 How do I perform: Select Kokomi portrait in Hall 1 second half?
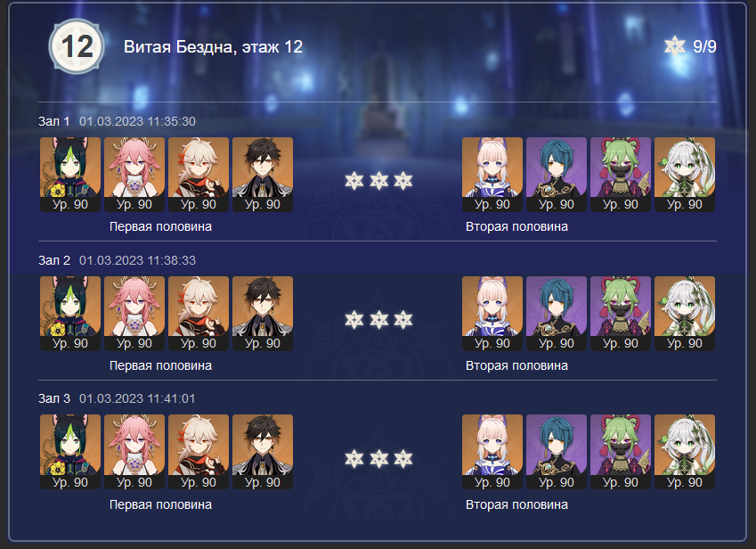pyautogui.click(x=492, y=174)
